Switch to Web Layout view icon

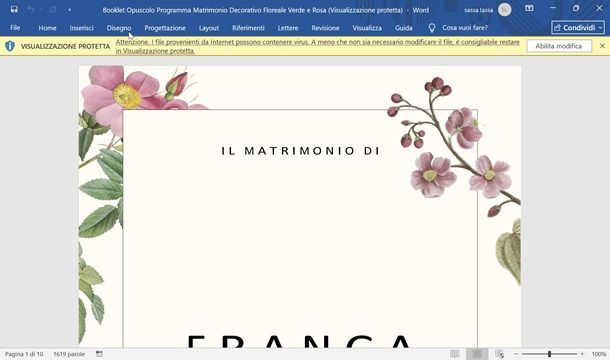500,354
